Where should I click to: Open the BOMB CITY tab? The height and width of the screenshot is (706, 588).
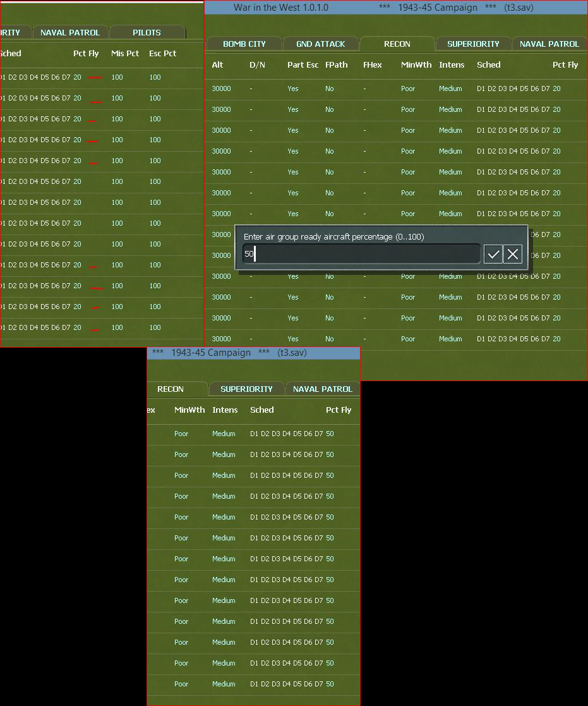(244, 44)
